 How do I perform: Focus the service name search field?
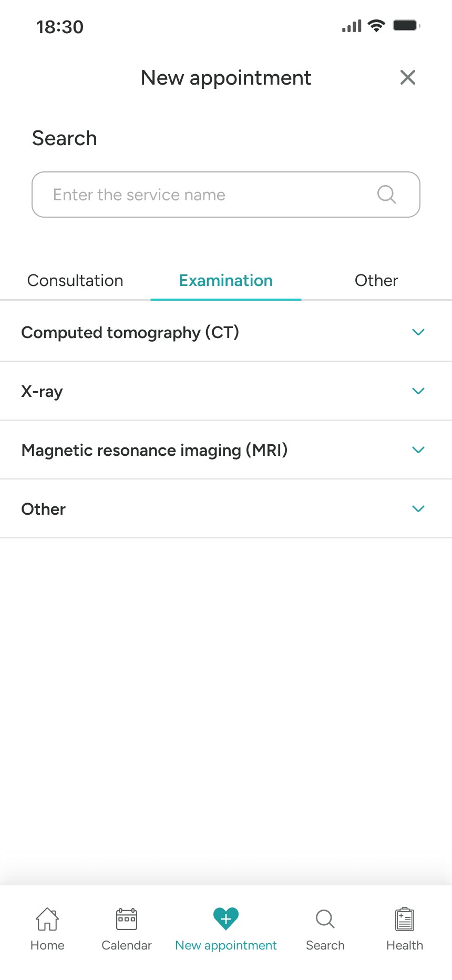click(226, 195)
